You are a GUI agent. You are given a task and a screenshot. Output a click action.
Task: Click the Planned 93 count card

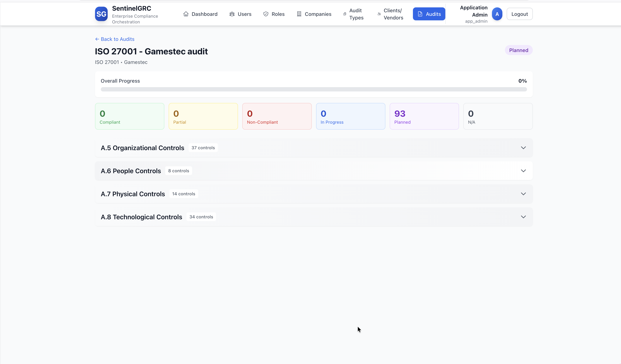424,116
